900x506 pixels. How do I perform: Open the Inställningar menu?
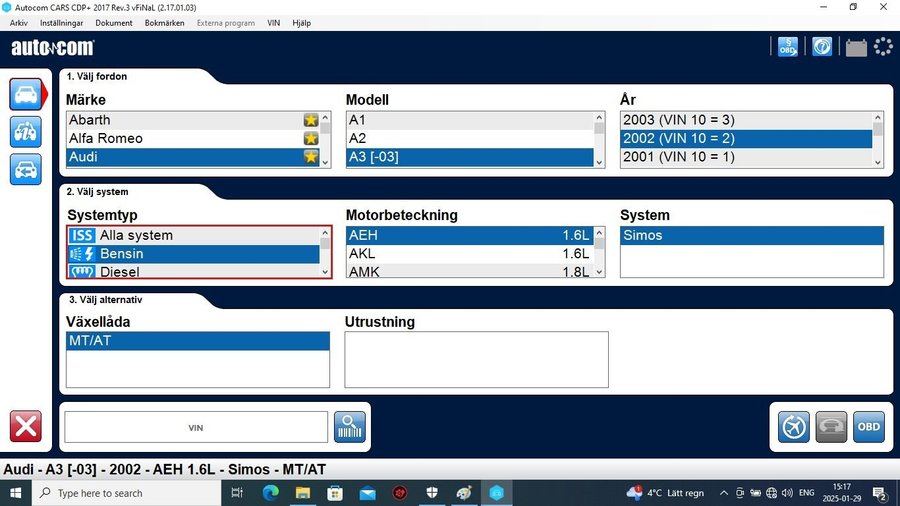(x=61, y=22)
